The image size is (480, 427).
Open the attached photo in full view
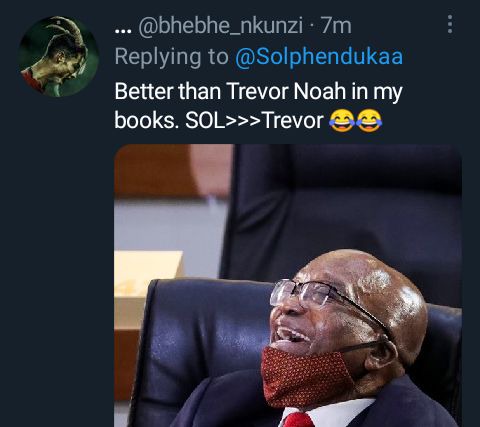click(x=288, y=285)
